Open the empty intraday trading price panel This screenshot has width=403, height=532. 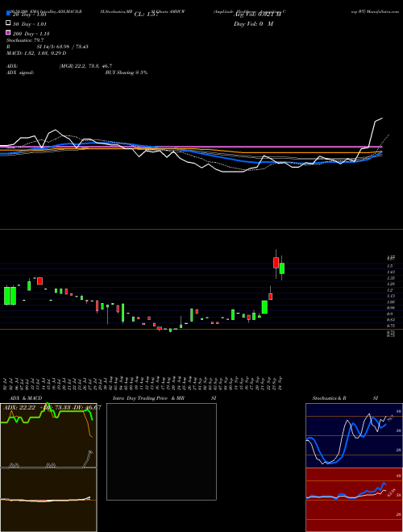(x=161, y=451)
